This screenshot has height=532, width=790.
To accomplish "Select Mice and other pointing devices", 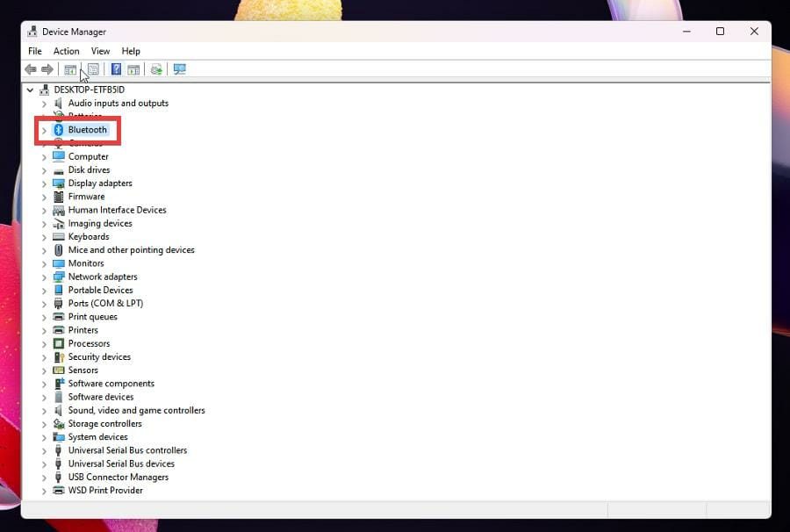I will (131, 250).
